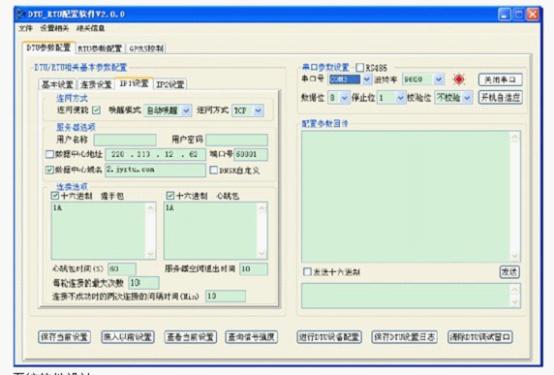Screen dimensions: 554x375
Task: Toggle the 连网使能 checkbox
Action: [96, 110]
